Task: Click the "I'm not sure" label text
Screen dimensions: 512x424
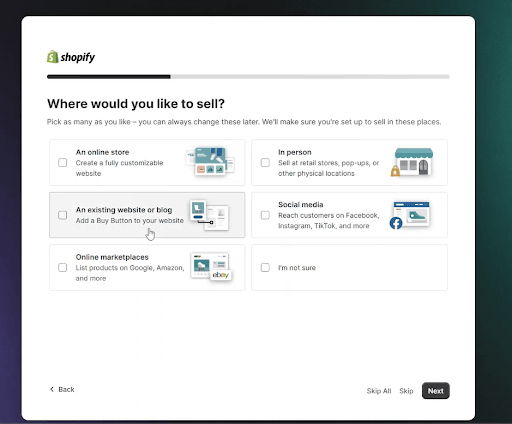Action: coord(297,268)
